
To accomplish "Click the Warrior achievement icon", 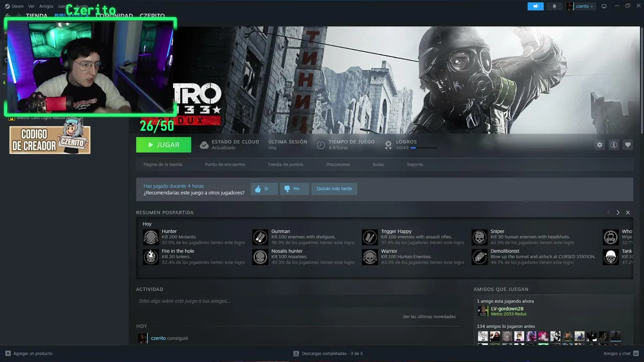I will pos(370,257).
